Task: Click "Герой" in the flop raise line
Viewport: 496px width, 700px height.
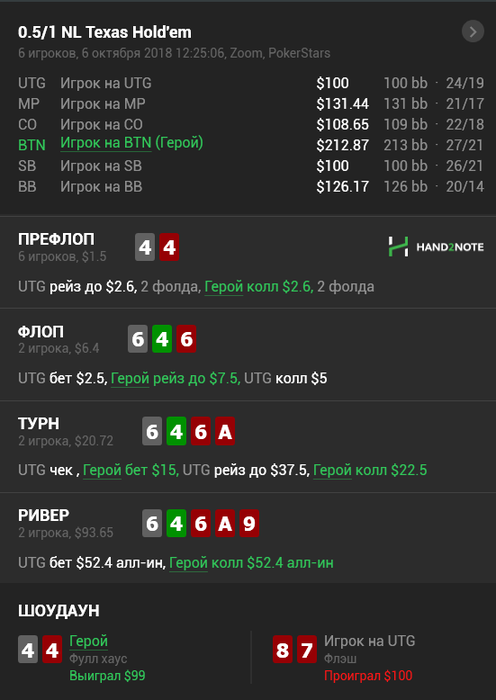Action: (x=130, y=379)
